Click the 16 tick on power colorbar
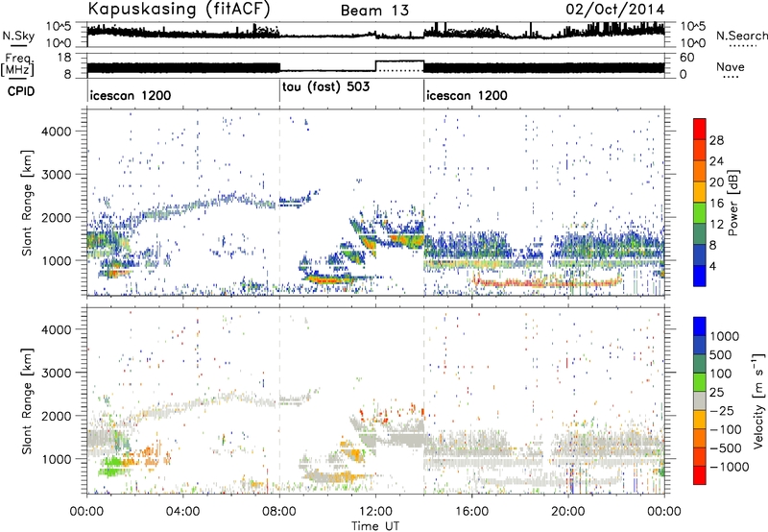The width and height of the screenshot is (768, 532). point(716,204)
